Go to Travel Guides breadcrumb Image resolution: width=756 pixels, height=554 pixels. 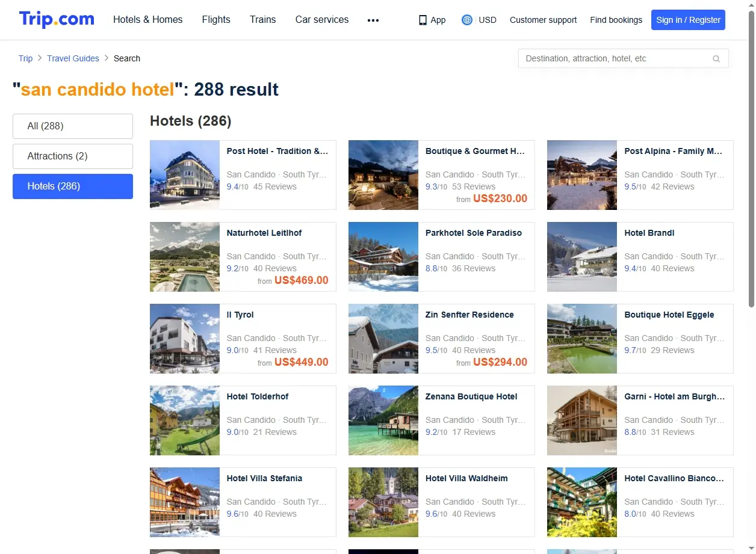[x=73, y=58]
